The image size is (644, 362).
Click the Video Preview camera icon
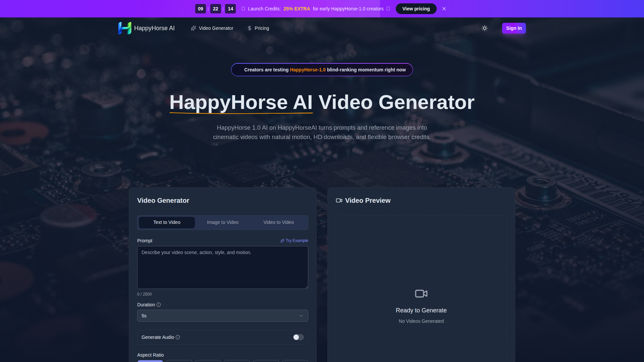(x=339, y=200)
